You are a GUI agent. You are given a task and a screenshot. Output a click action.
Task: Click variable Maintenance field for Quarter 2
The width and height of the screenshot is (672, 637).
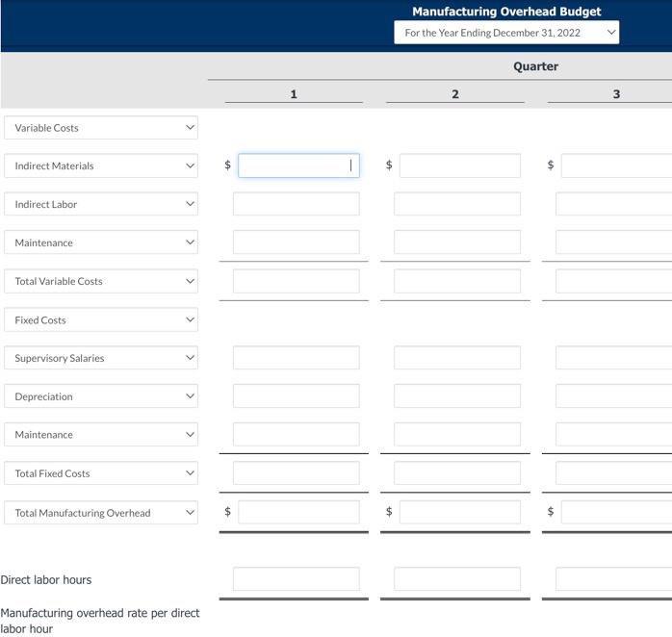tap(457, 242)
